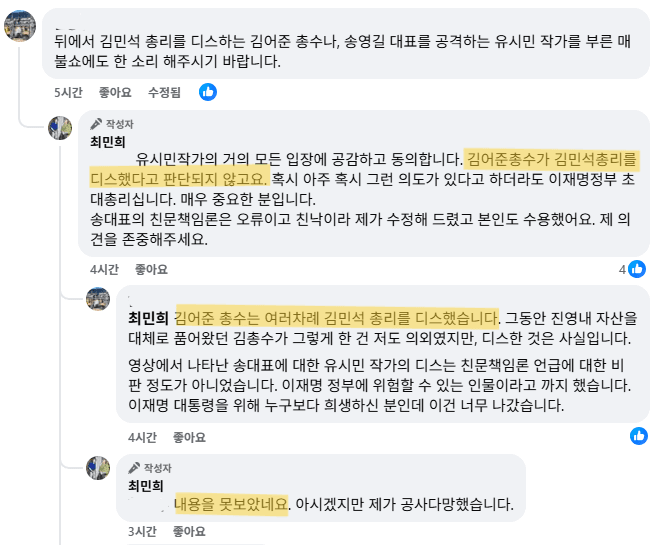Click the pencil 작성자 badge on the '내용을 못보았네요' reply
The image size is (656, 545).
150,467
